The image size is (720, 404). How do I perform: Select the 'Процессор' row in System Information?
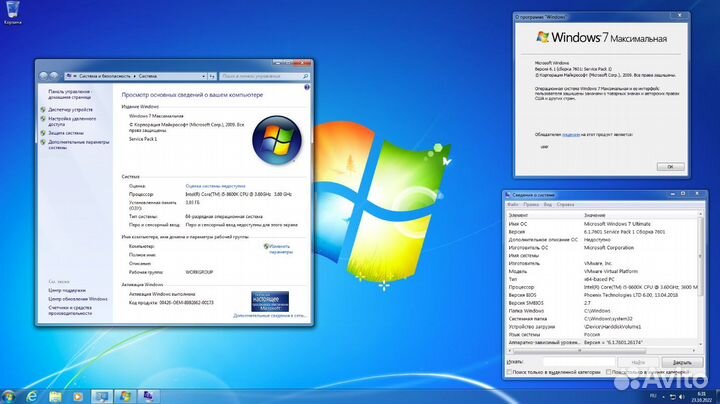point(602,287)
